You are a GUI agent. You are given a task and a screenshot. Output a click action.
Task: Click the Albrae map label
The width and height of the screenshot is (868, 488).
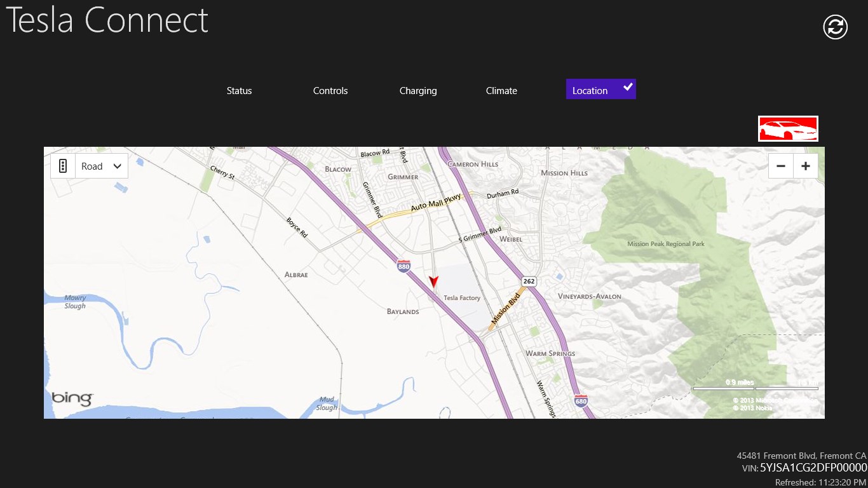pyautogui.click(x=296, y=275)
